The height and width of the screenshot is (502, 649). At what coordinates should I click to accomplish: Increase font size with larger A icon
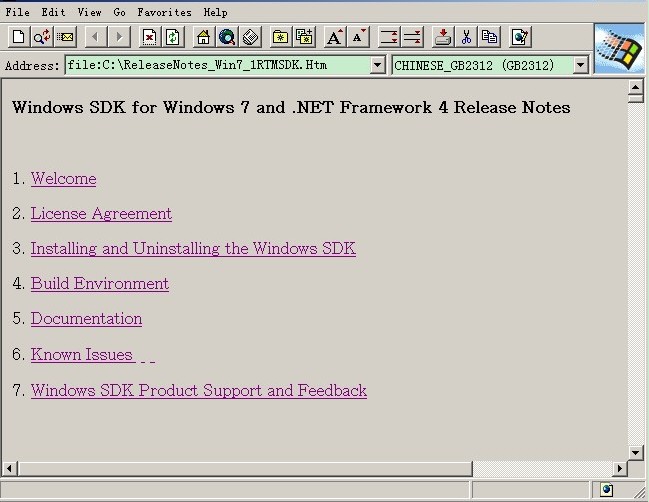coord(334,37)
